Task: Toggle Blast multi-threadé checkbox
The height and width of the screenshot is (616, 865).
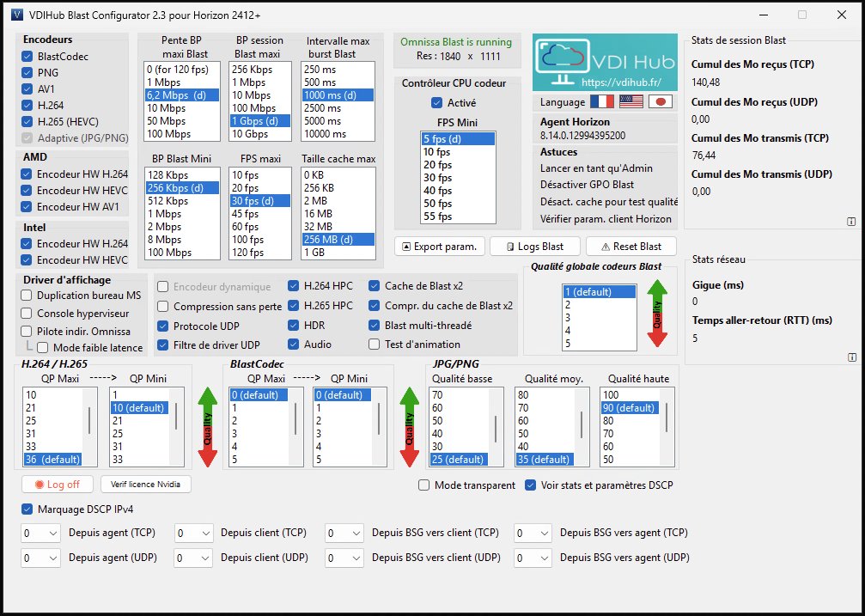Action: pos(374,325)
